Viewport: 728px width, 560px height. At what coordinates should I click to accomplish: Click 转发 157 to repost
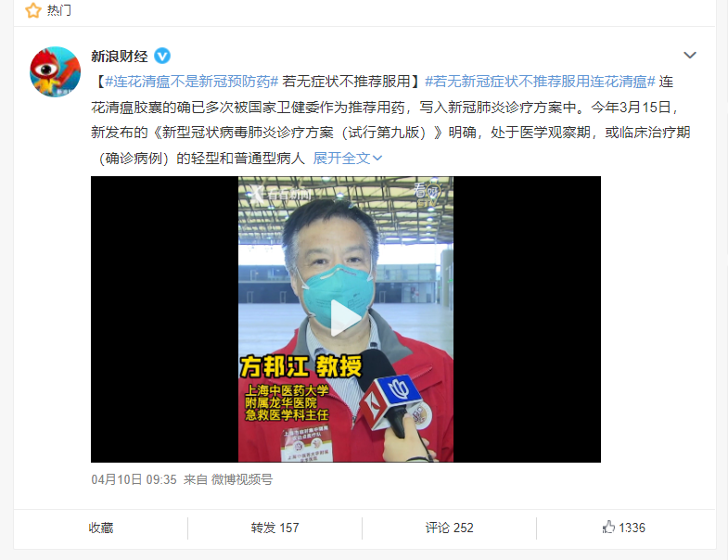click(x=275, y=528)
